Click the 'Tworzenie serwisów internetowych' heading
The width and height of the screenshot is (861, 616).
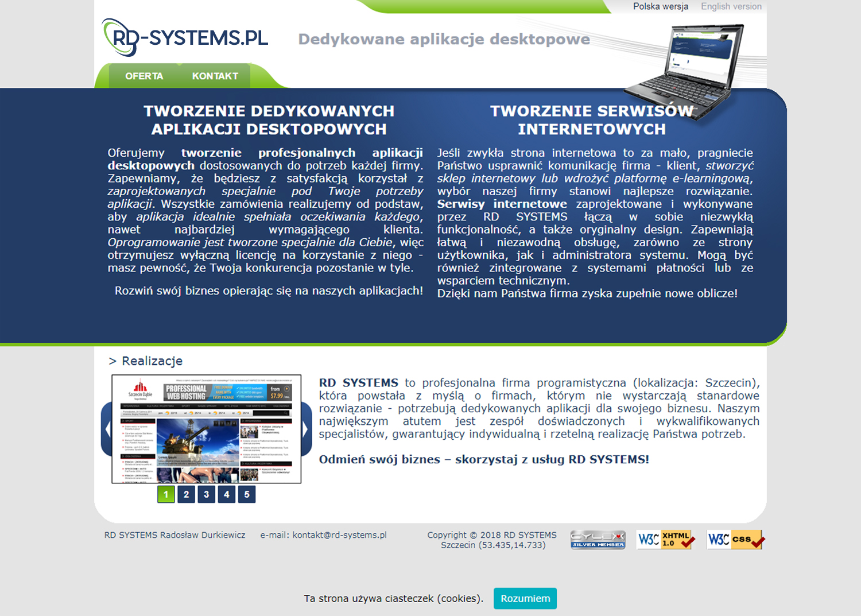592,120
